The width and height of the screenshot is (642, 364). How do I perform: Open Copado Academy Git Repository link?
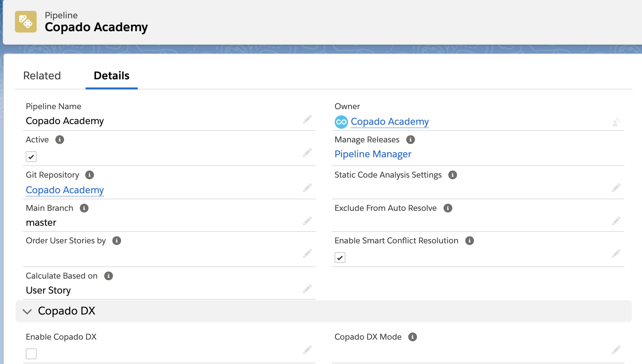tap(65, 190)
